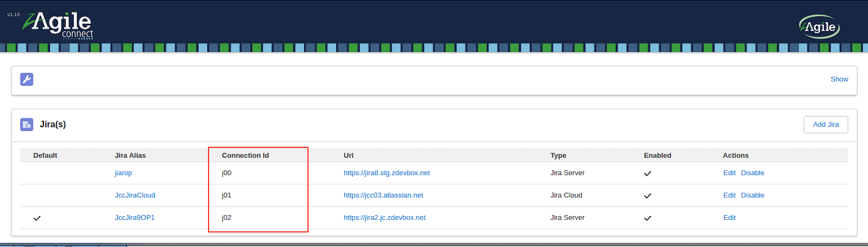
Task: Click the Agile Connect logo
Action: tap(58, 25)
